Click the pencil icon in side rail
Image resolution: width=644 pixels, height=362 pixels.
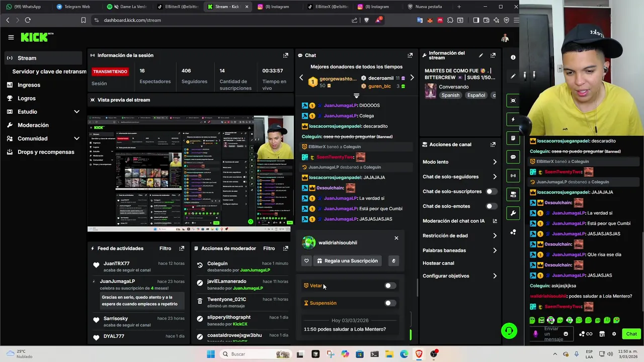tap(513, 76)
